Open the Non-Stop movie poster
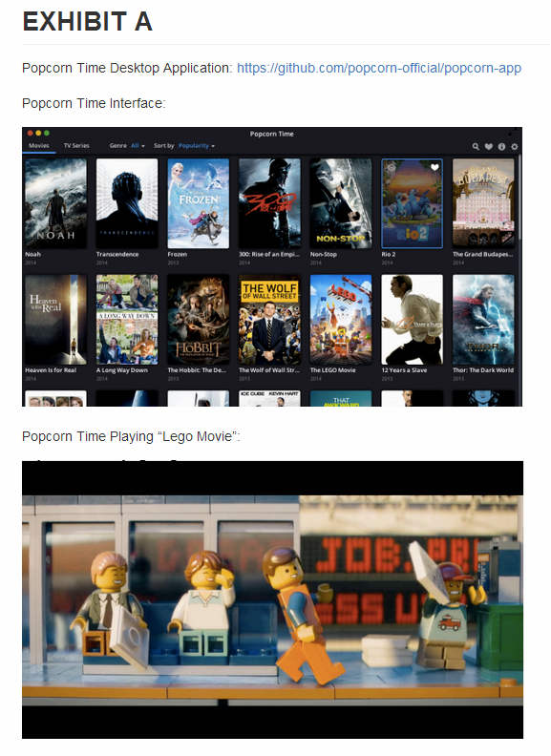 (341, 203)
